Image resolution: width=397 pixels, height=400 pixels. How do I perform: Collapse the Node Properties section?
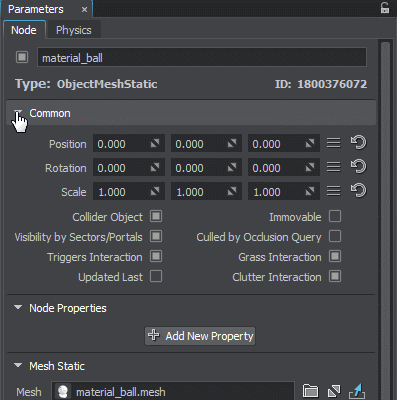18,307
